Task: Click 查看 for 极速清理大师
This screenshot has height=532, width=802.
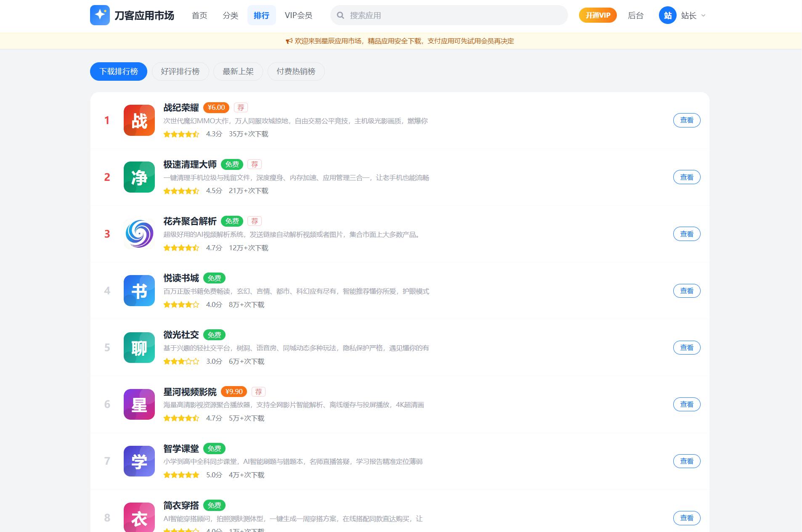Action: coord(687,177)
